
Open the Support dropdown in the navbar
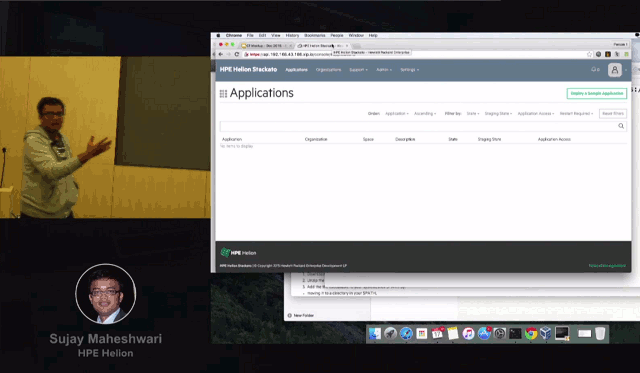click(358, 70)
